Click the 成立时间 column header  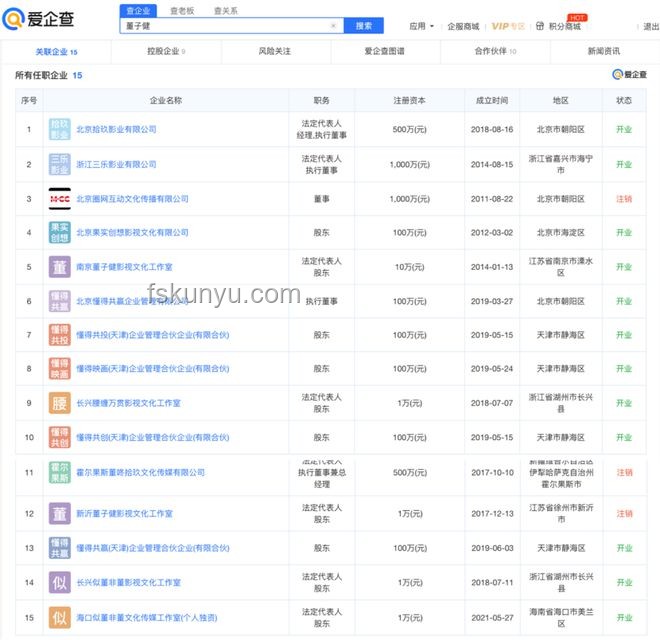click(x=492, y=100)
